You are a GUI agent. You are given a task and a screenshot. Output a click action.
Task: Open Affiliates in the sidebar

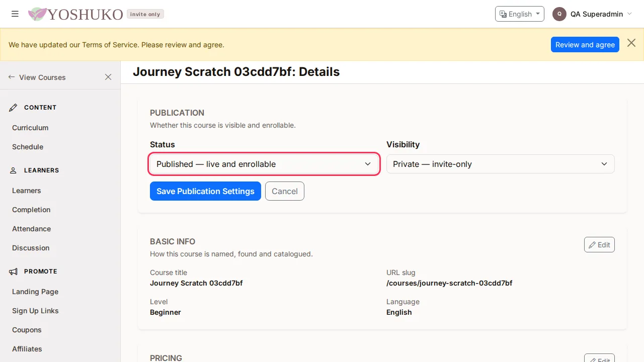point(27,349)
